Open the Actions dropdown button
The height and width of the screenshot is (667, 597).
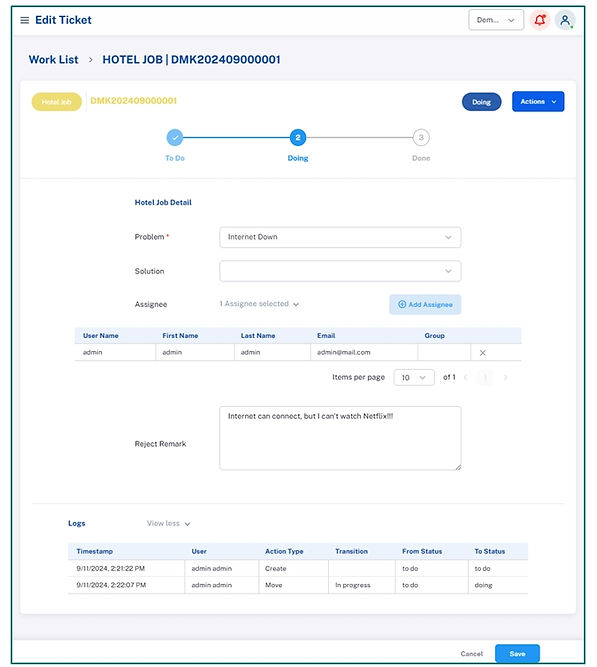[x=538, y=102]
